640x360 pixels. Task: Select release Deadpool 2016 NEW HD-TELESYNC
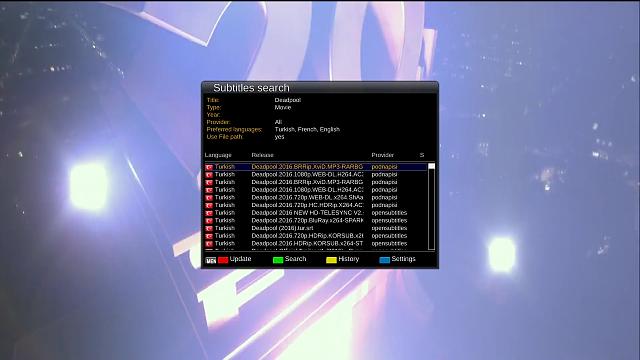307,213
